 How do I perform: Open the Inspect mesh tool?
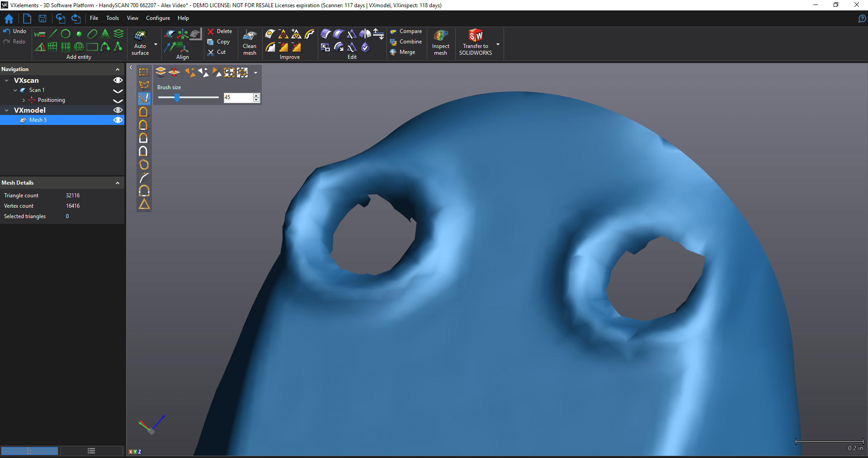click(440, 36)
